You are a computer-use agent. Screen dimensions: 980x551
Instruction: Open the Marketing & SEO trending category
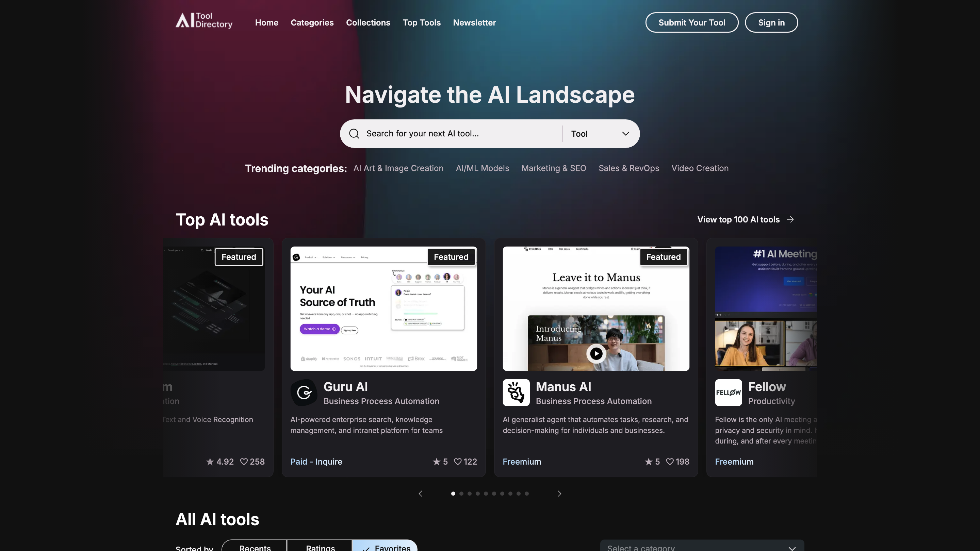tap(554, 168)
